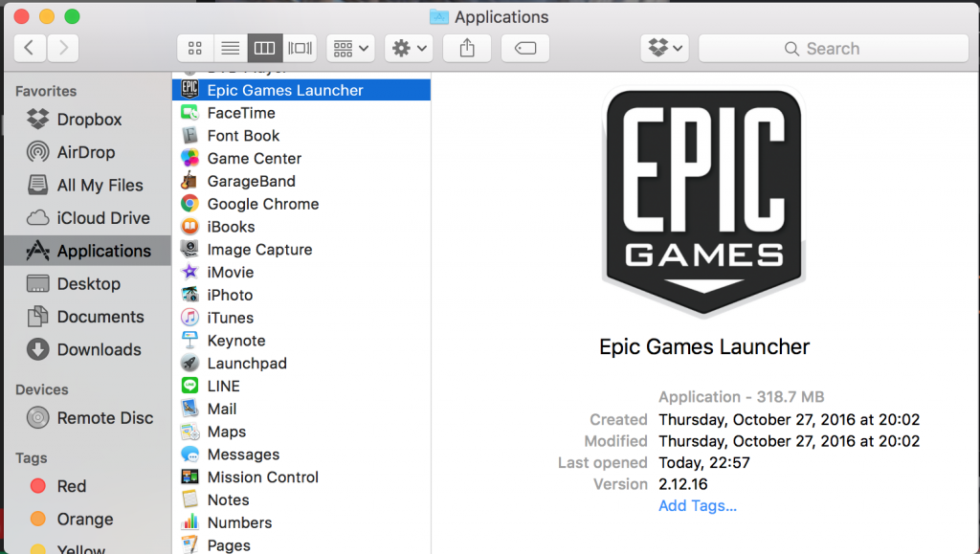The width and height of the screenshot is (980, 554).
Task: Zoom the window with green button
Action: [73, 16]
